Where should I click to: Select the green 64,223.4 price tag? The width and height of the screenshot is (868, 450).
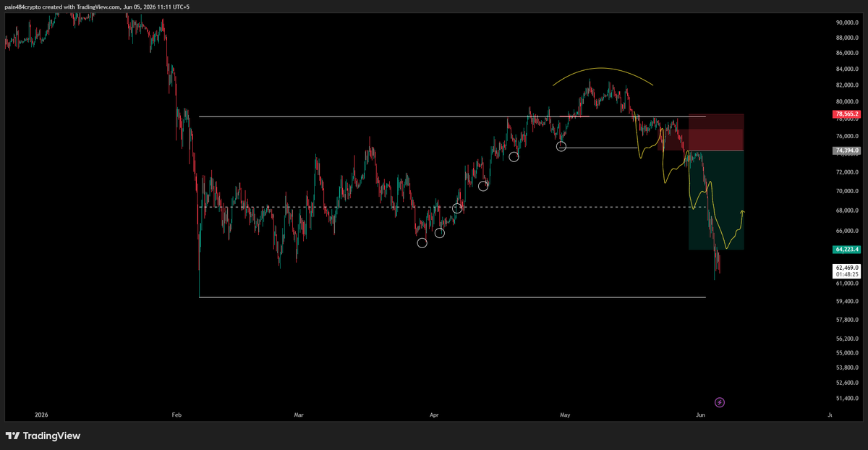tap(847, 249)
